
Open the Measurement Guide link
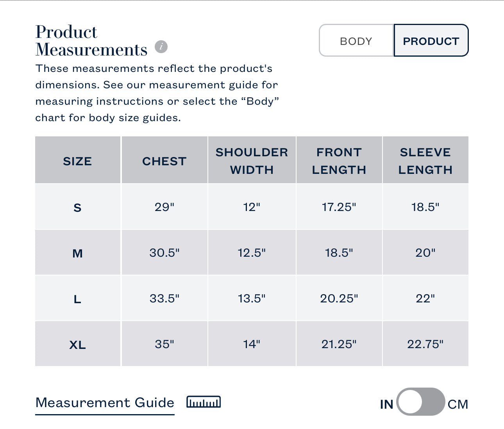105,403
